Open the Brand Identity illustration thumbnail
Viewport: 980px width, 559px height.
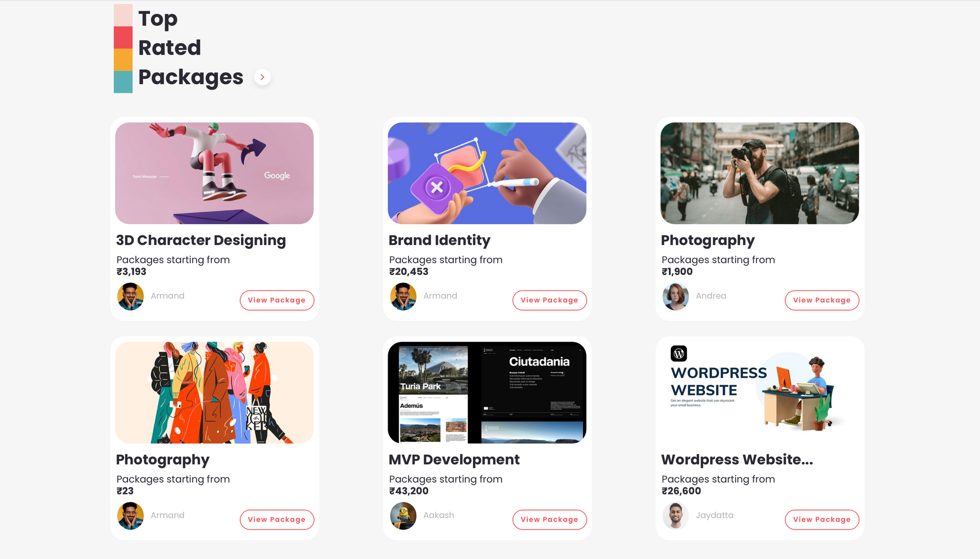pos(487,173)
